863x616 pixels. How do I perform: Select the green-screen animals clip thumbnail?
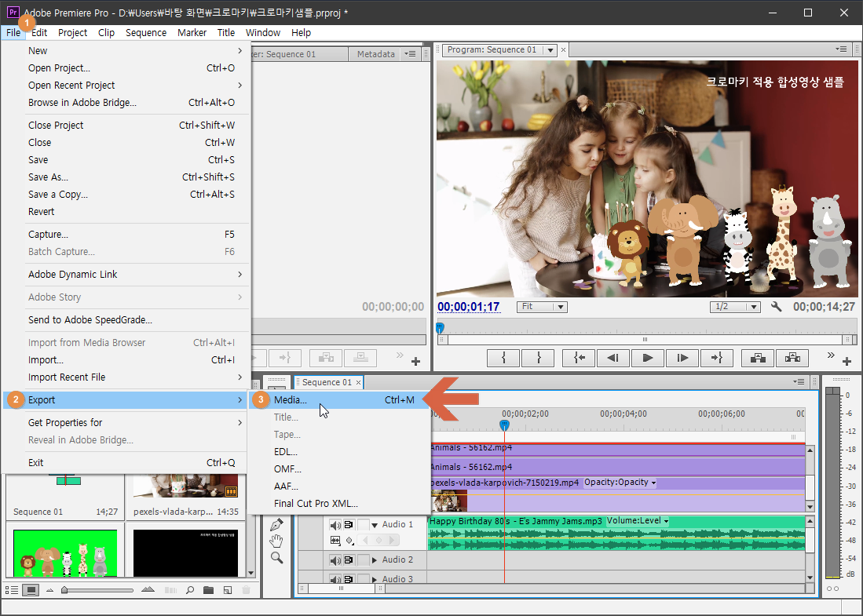tap(65, 552)
